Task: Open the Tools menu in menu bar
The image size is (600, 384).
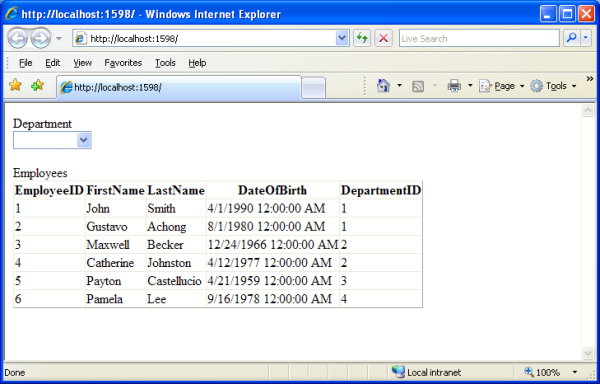Action: [165, 63]
